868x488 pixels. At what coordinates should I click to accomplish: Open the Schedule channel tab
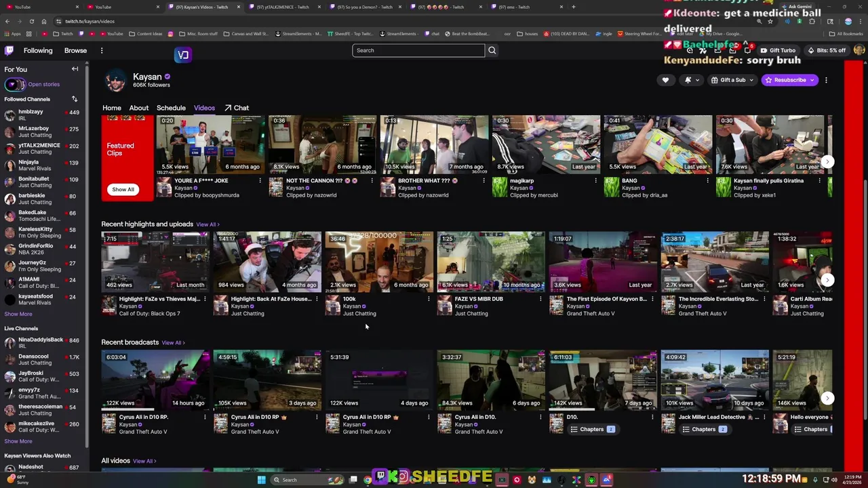[x=171, y=108]
